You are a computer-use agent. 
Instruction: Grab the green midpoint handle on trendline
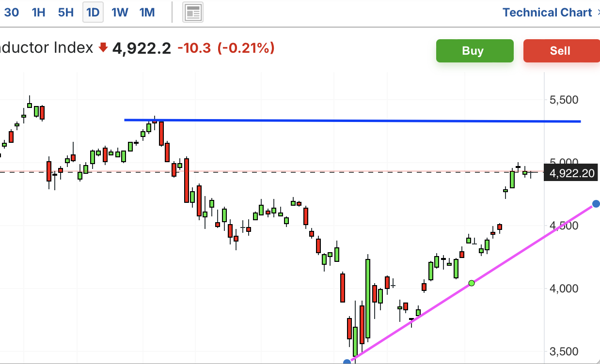point(472,283)
